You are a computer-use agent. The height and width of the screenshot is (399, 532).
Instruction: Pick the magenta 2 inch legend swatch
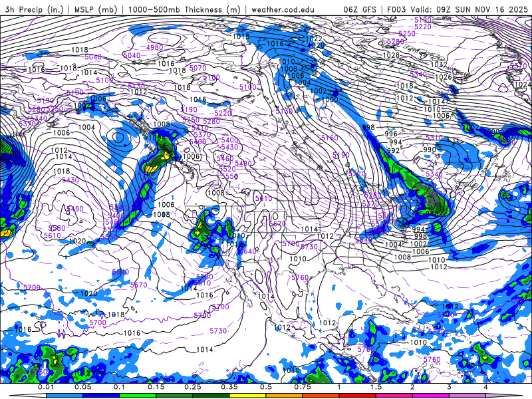click(431, 396)
